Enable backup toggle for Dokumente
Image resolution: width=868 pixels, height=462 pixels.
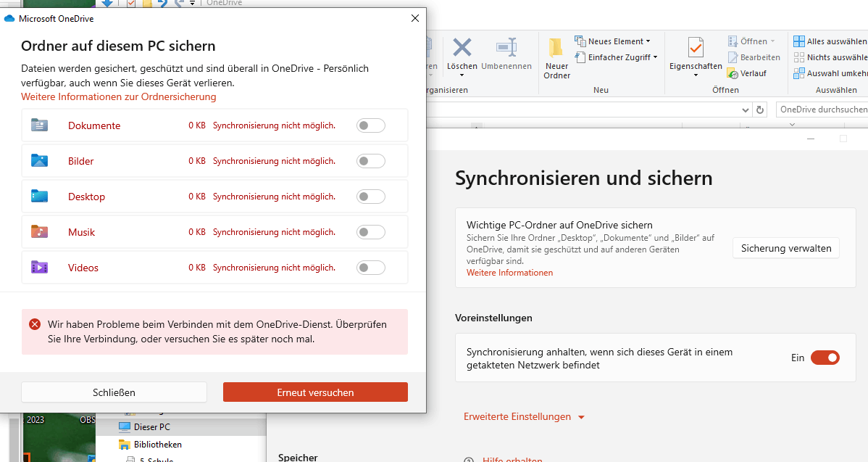coord(370,125)
